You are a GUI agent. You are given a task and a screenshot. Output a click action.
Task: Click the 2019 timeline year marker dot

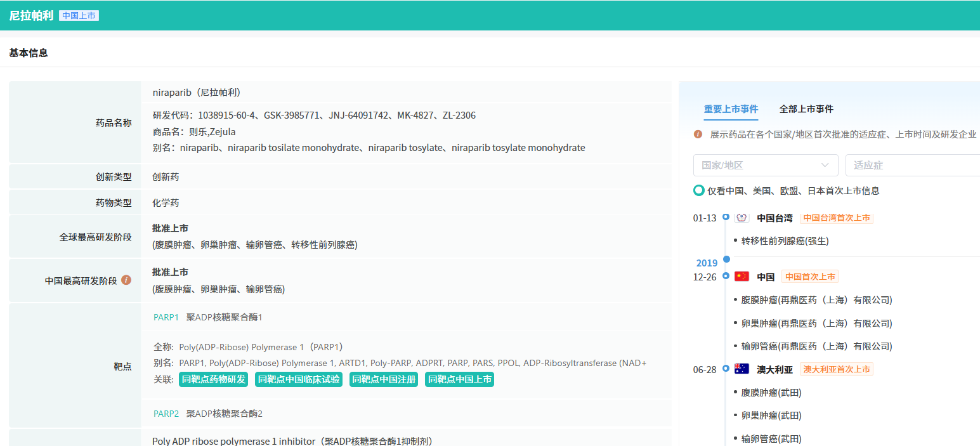(726, 259)
